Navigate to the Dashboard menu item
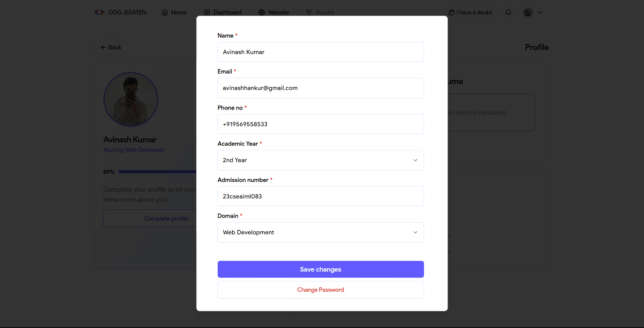 tap(227, 12)
